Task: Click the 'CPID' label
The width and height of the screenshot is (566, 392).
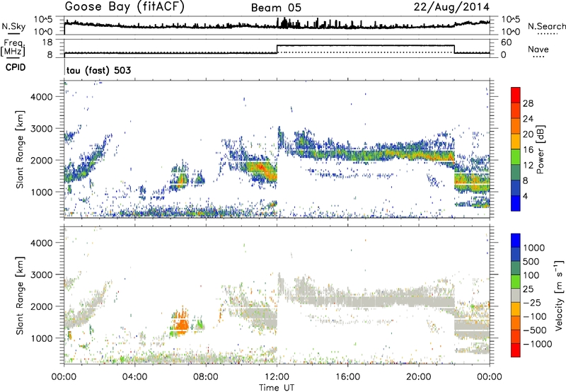Action: coord(16,67)
